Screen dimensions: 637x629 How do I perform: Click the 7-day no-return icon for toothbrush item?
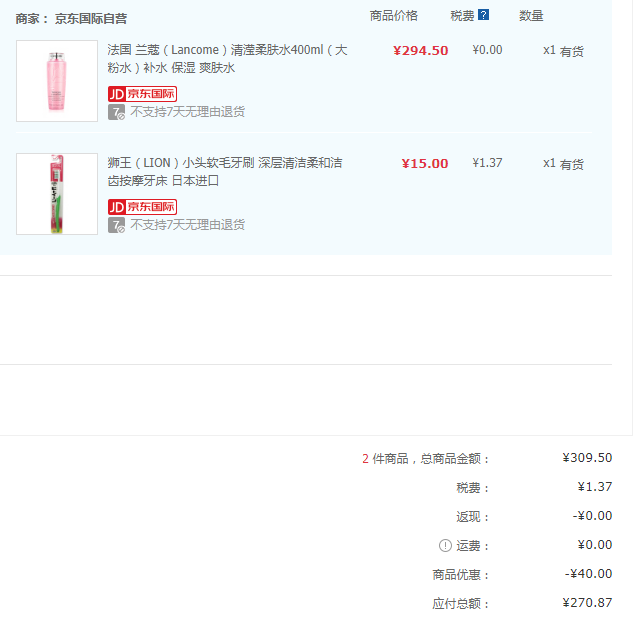tap(116, 225)
